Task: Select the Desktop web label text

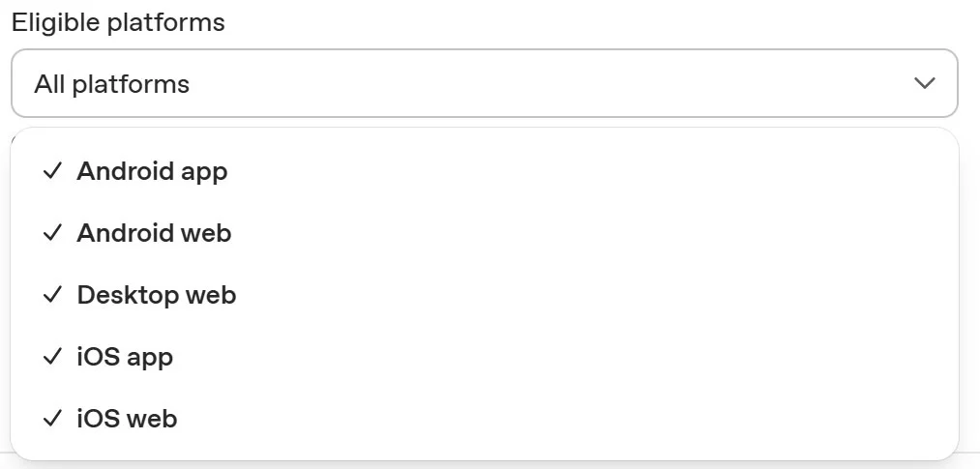Action: pyautogui.click(x=157, y=294)
